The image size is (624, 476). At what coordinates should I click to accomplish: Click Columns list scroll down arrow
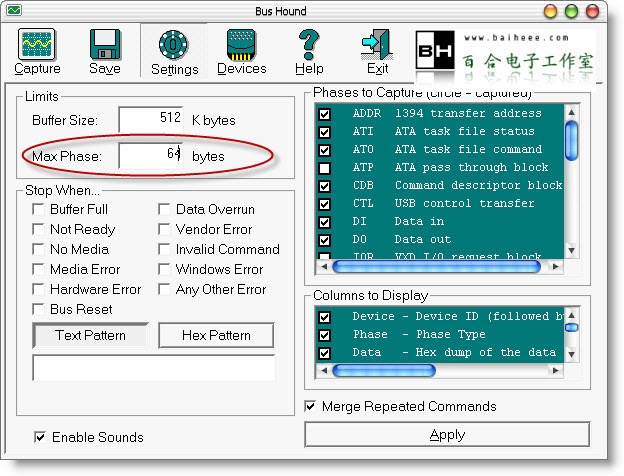tap(571, 354)
